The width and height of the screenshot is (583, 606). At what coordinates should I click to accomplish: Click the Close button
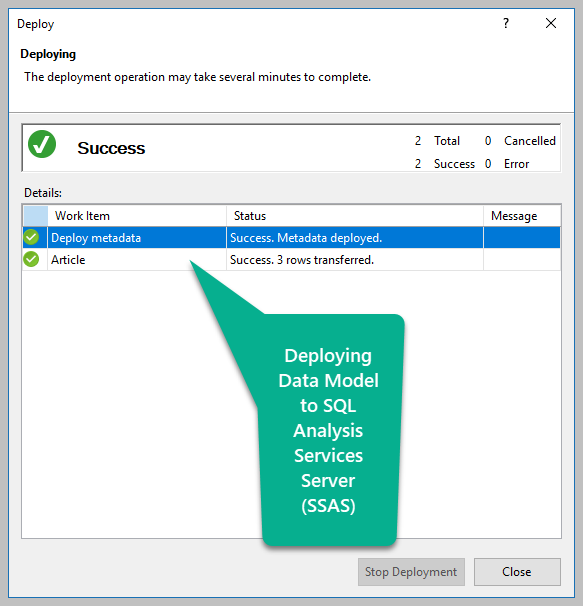517,572
